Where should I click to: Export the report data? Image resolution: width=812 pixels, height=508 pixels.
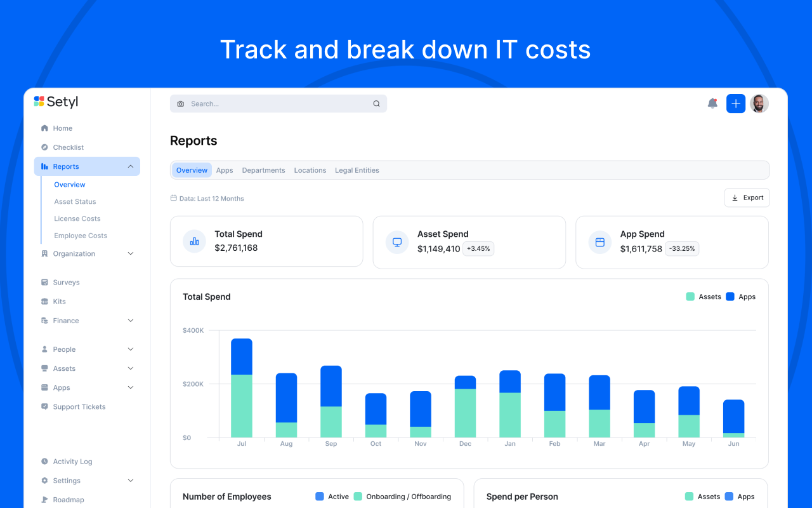tap(747, 197)
